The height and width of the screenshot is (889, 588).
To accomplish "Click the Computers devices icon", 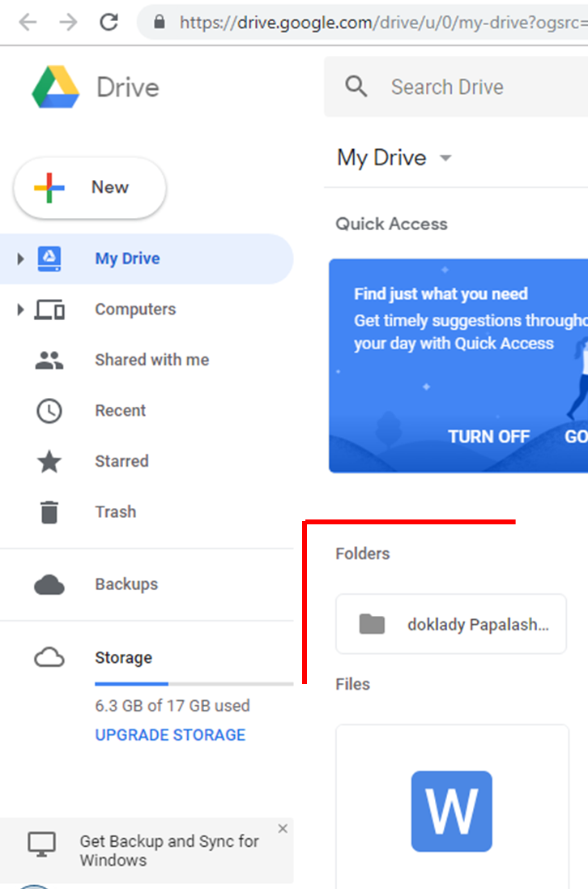I will pyautogui.click(x=49, y=310).
